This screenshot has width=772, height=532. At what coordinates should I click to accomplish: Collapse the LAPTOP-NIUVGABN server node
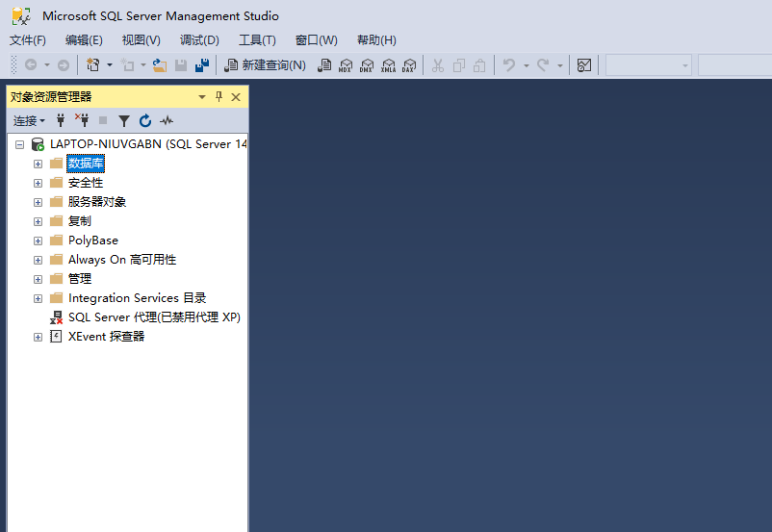19,144
